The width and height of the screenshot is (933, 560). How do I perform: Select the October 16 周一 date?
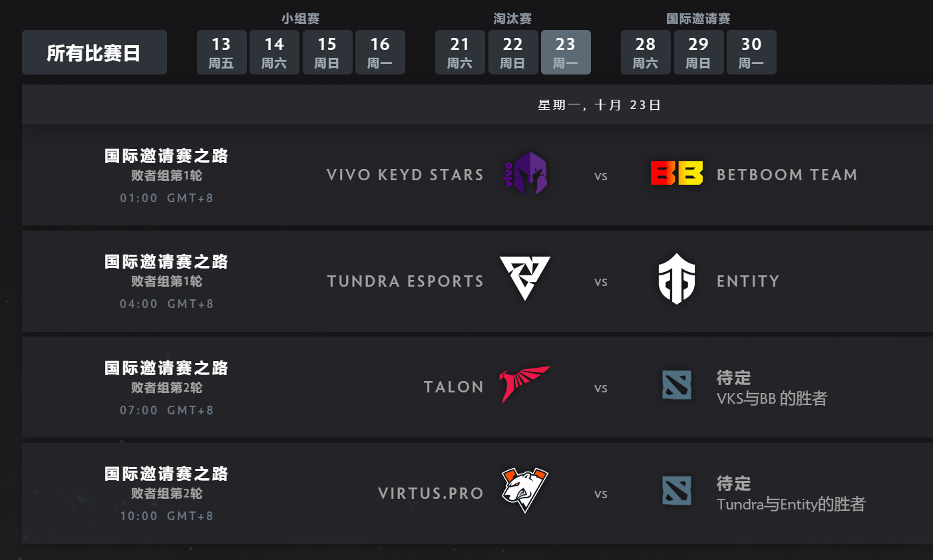[380, 52]
